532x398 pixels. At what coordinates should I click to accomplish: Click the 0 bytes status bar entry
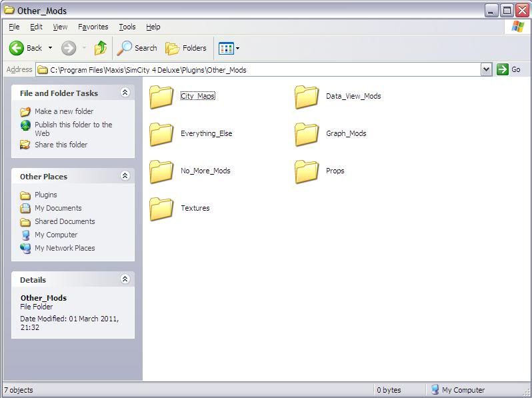tap(389, 390)
